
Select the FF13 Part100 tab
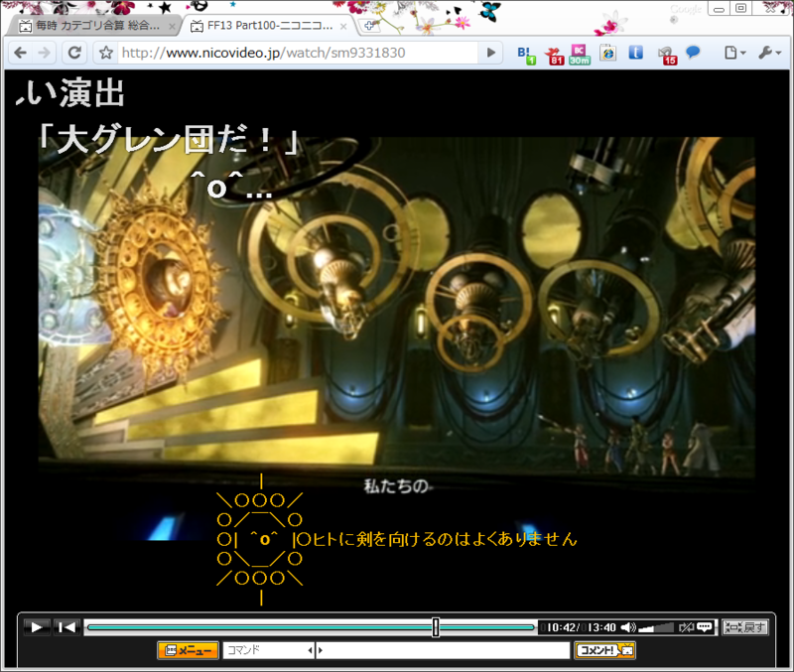coord(268,26)
